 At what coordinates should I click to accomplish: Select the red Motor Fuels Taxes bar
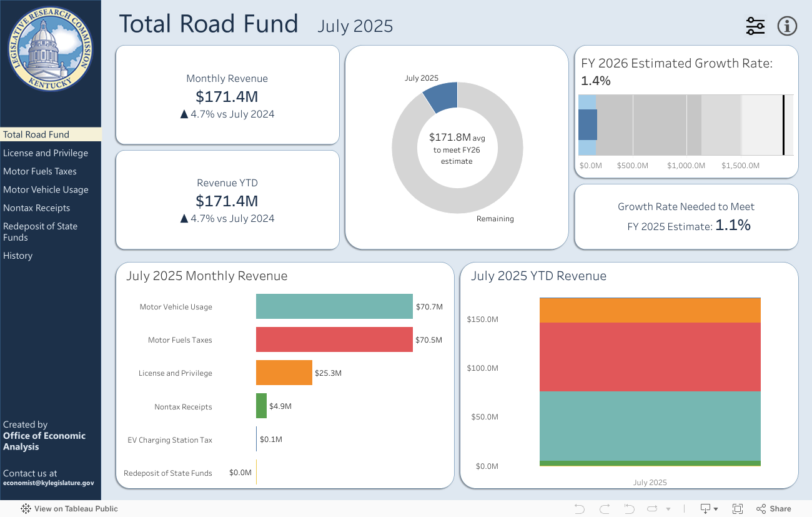coord(334,340)
